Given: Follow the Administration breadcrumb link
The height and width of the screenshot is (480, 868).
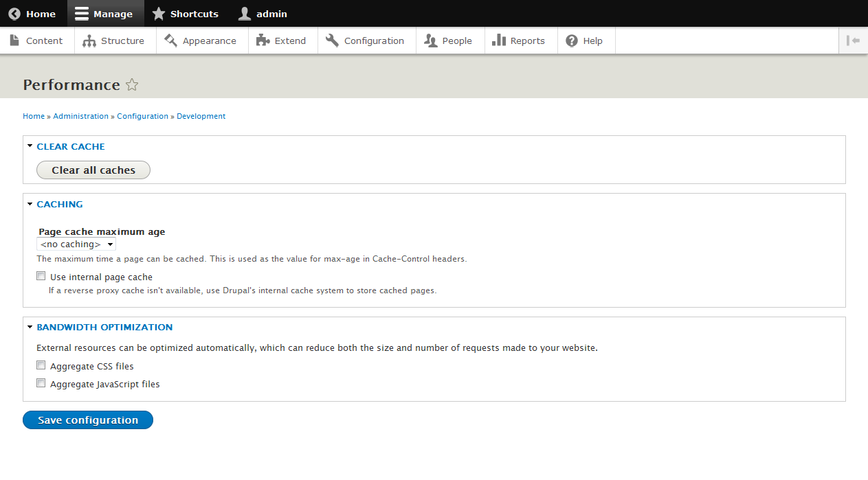Looking at the screenshot, I should pyautogui.click(x=80, y=117).
